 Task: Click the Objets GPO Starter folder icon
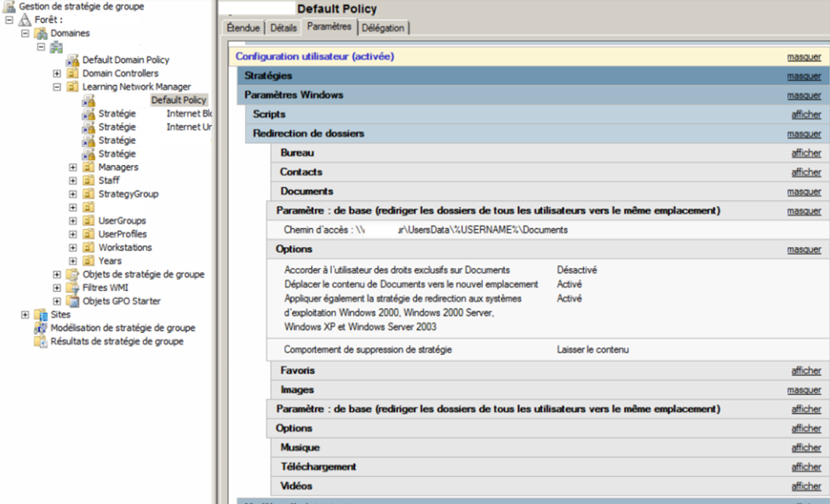pos(73,301)
